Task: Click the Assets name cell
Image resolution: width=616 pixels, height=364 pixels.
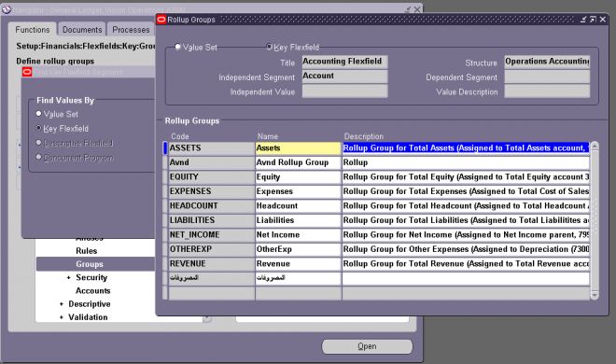Action: point(298,148)
